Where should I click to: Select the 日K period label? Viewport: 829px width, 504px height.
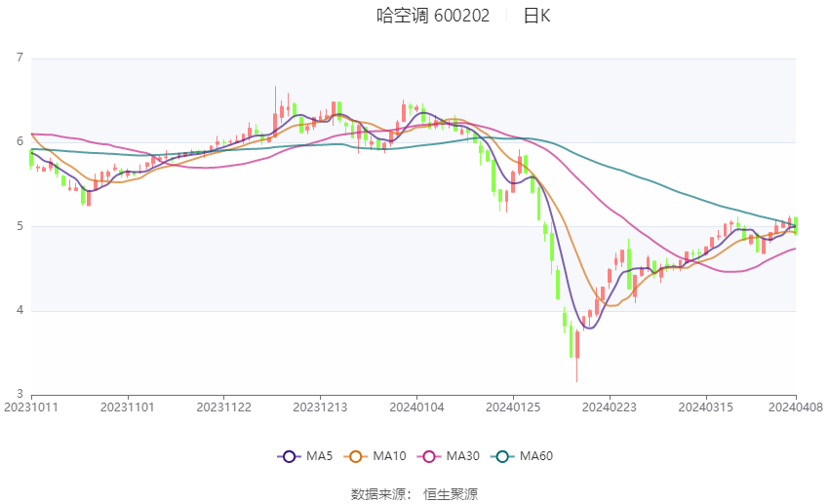pyautogui.click(x=536, y=16)
